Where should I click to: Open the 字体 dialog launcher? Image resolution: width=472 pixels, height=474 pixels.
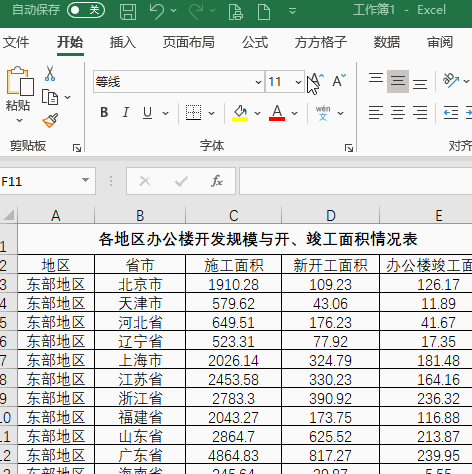click(x=349, y=148)
